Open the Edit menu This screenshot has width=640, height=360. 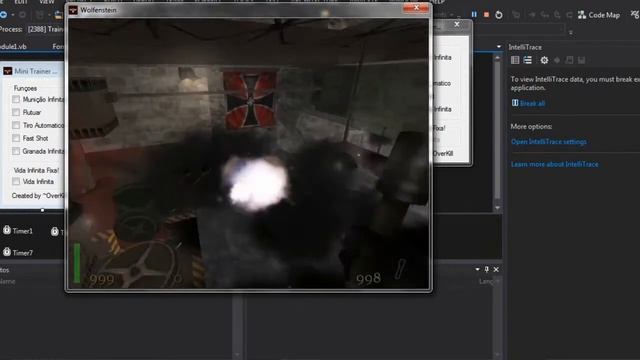coord(20,2)
